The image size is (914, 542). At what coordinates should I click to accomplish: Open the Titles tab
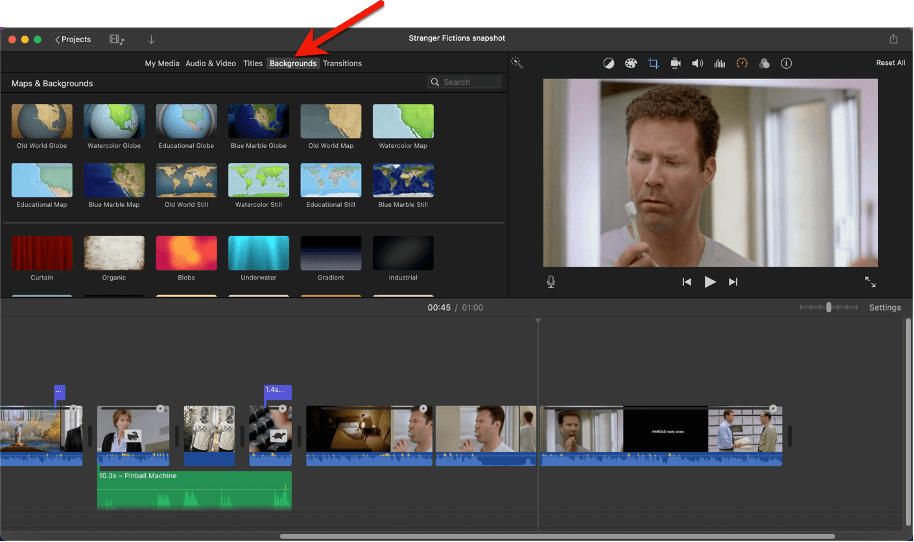click(252, 63)
